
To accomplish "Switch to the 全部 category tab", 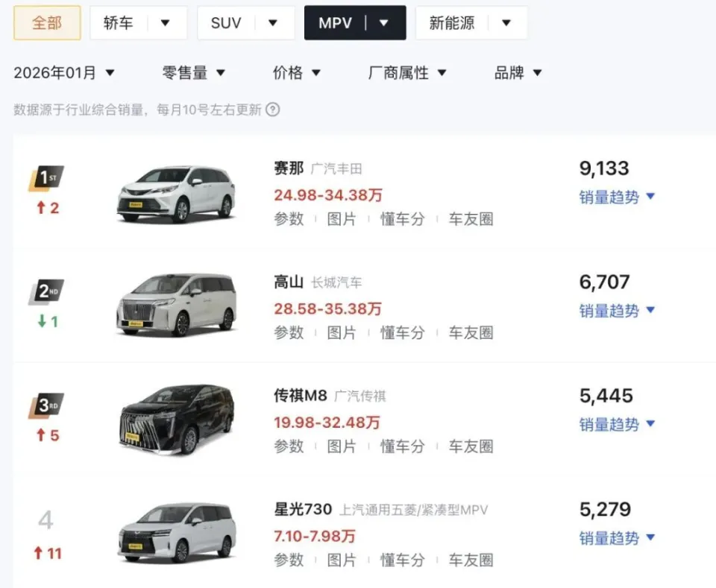I will click(46, 22).
